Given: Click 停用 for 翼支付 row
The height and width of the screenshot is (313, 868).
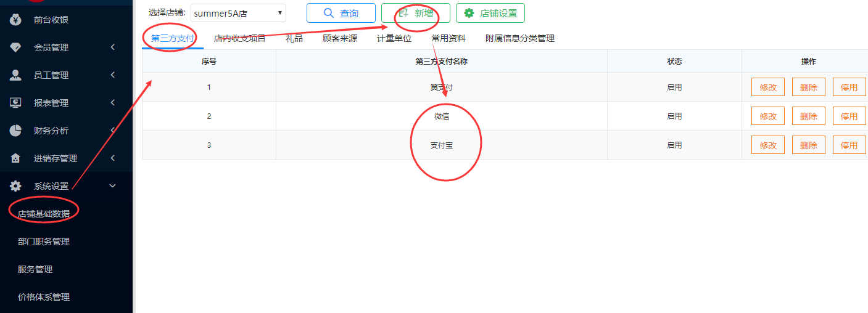Looking at the screenshot, I should tap(849, 87).
